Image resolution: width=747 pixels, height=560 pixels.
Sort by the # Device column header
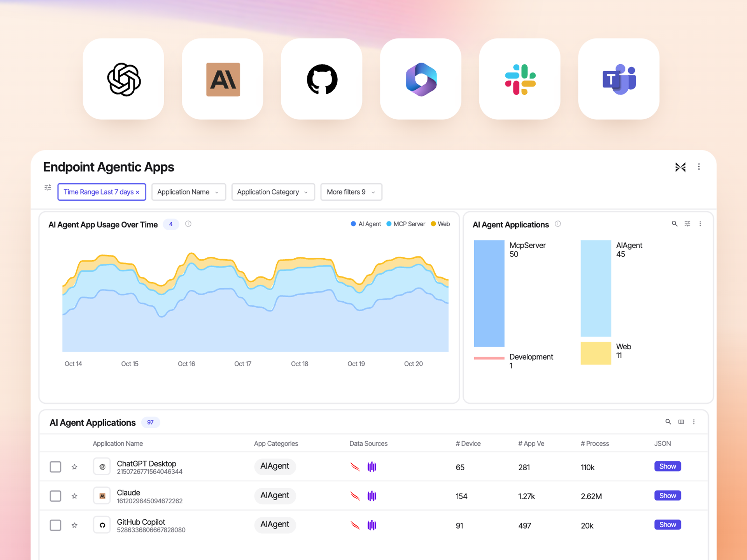(x=468, y=443)
